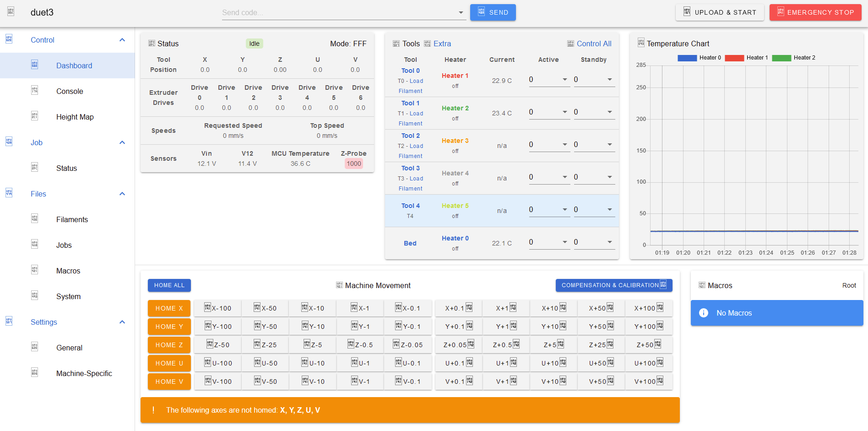Open the Send code history dropdown
This screenshot has height=431, width=868.
(461, 13)
